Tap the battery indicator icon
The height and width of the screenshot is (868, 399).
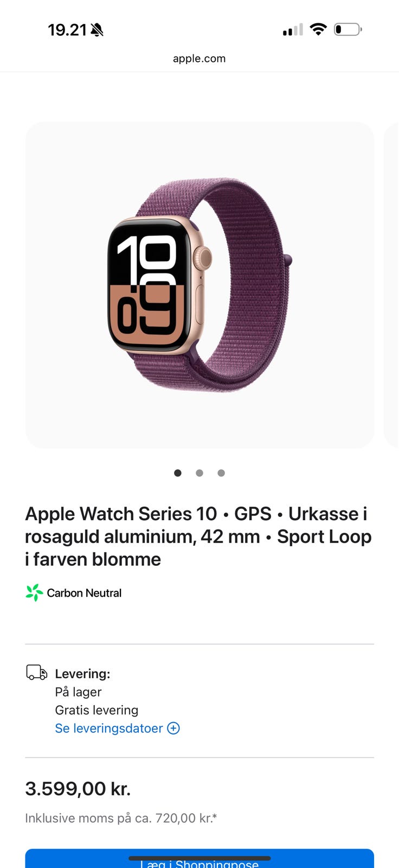pyautogui.click(x=348, y=29)
